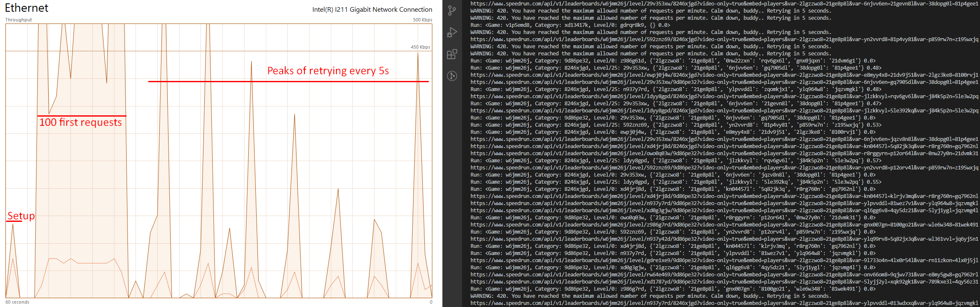Image resolution: width=980 pixels, height=307 pixels.
Task: Click the Run line ending in 0.53
Action: pyautogui.click(x=676, y=125)
